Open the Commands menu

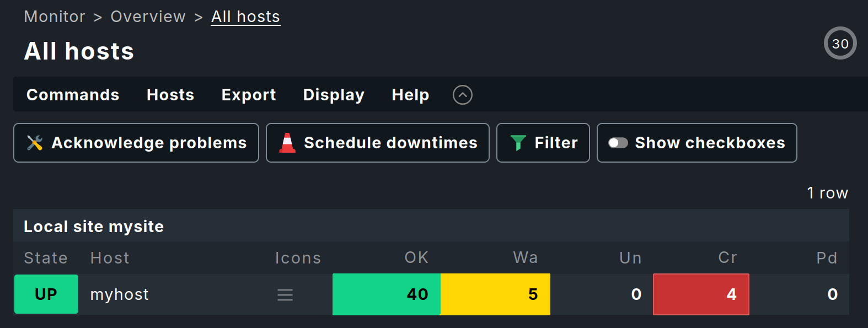73,95
